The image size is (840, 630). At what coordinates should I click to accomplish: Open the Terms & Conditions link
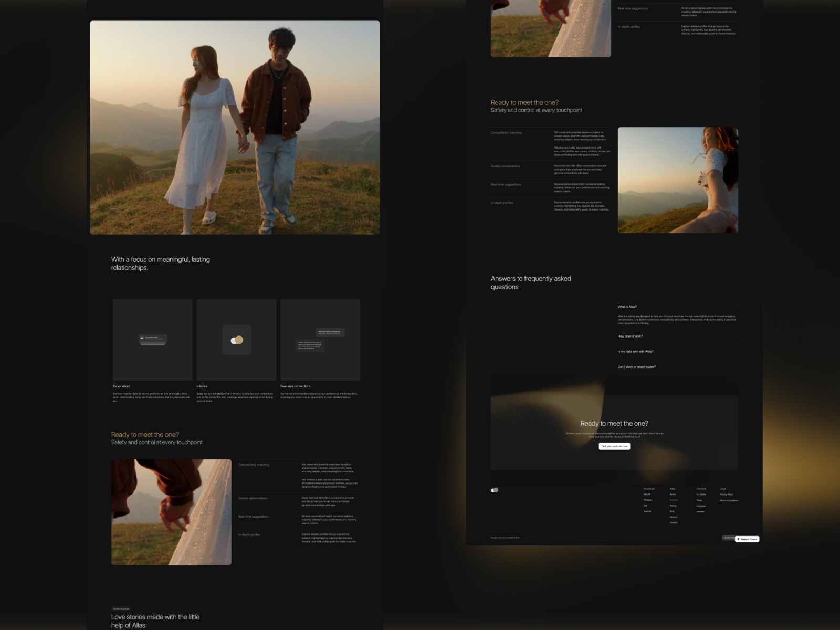pos(730,500)
